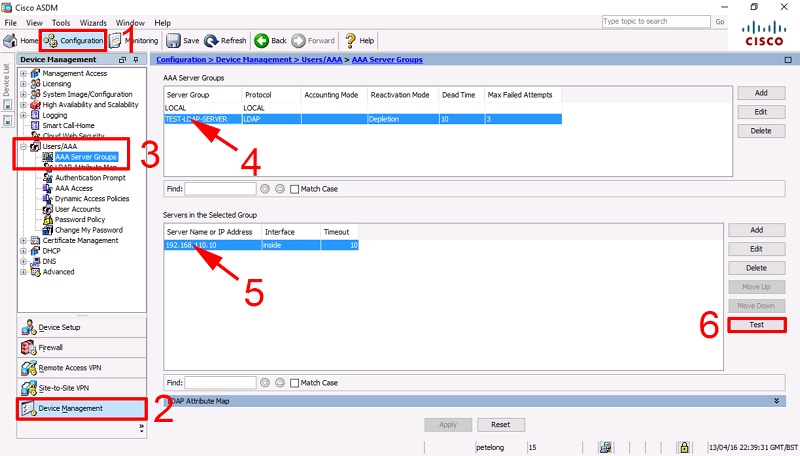Open the File menu
Viewport: 800px width, 456px height.
coord(10,23)
